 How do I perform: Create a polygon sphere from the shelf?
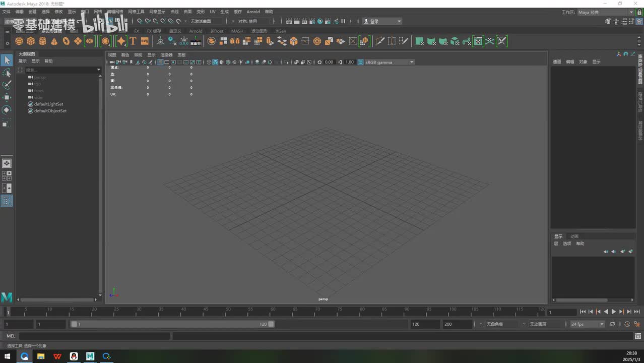point(19,41)
